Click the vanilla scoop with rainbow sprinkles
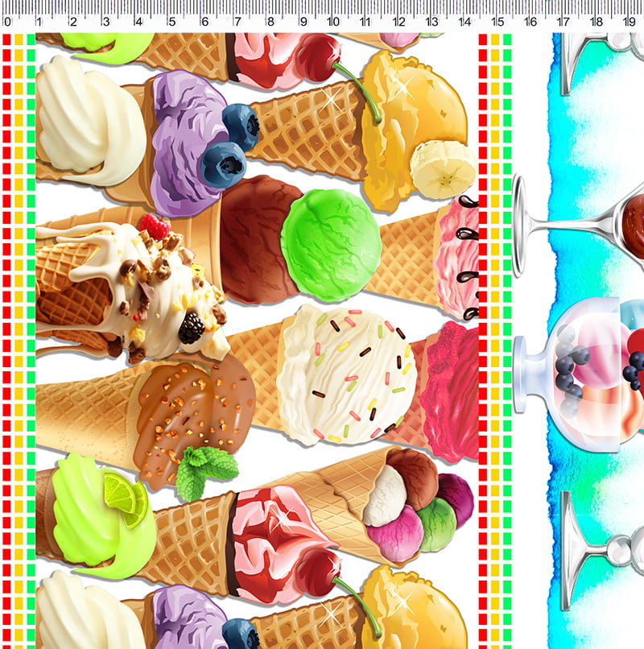The height and width of the screenshot is (649, 644). pyautogui.click(x=346, y=374)
